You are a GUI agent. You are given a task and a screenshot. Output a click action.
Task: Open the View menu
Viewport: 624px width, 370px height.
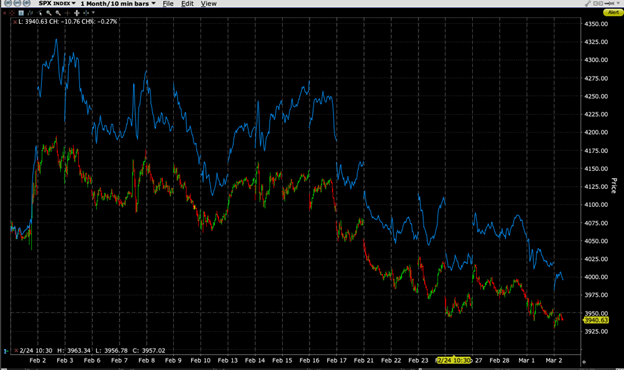209,4
